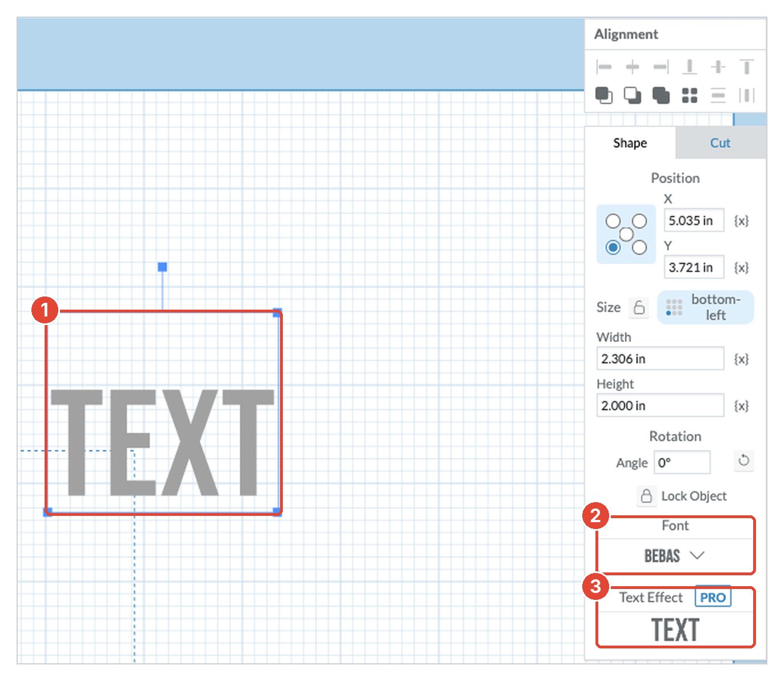This screenshot has height=681, width=784.
Task: Align objects to horizontal center
Action: coord(632,67)
